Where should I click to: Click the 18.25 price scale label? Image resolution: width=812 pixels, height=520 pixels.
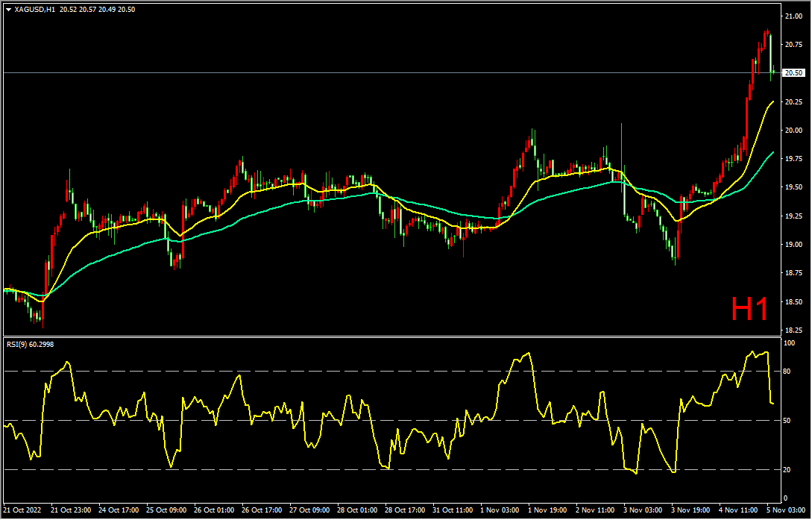pos(794,330)
